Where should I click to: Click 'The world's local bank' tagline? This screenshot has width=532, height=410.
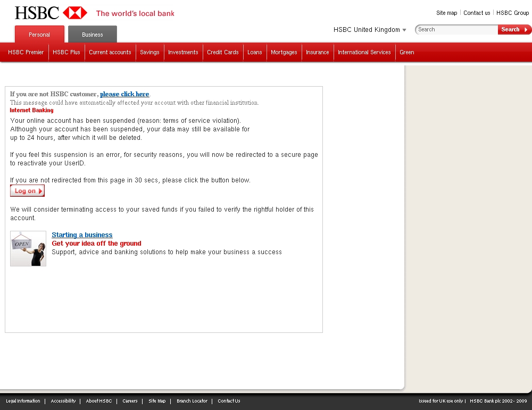point(135,14)
